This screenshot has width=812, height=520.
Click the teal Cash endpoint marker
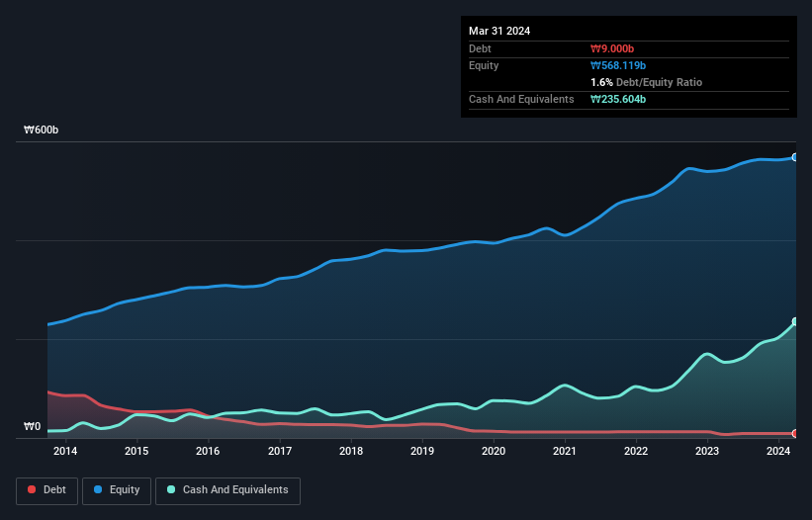pos(795,321)
